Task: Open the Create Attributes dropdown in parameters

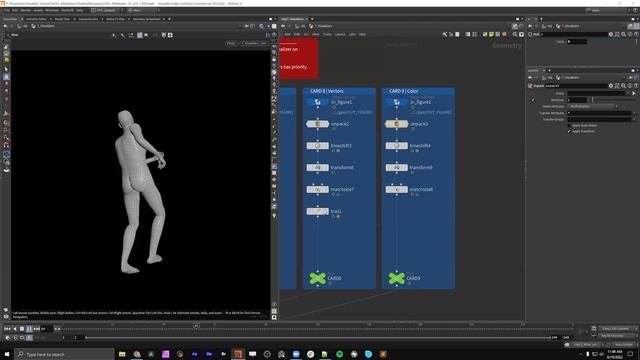Action: (x=593, y=107)
